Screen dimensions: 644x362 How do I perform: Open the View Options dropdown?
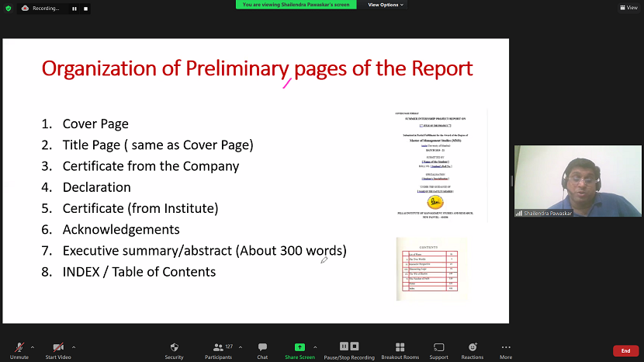click(x=386, y=5)
